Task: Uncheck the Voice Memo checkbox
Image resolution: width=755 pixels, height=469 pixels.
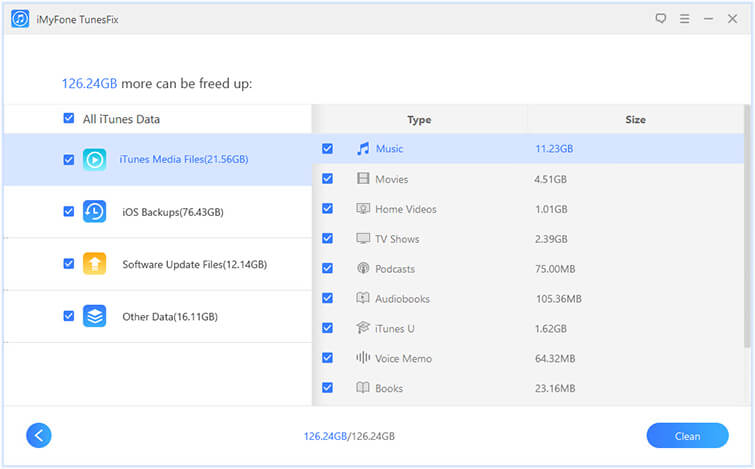Action: [x=327, y=358]
